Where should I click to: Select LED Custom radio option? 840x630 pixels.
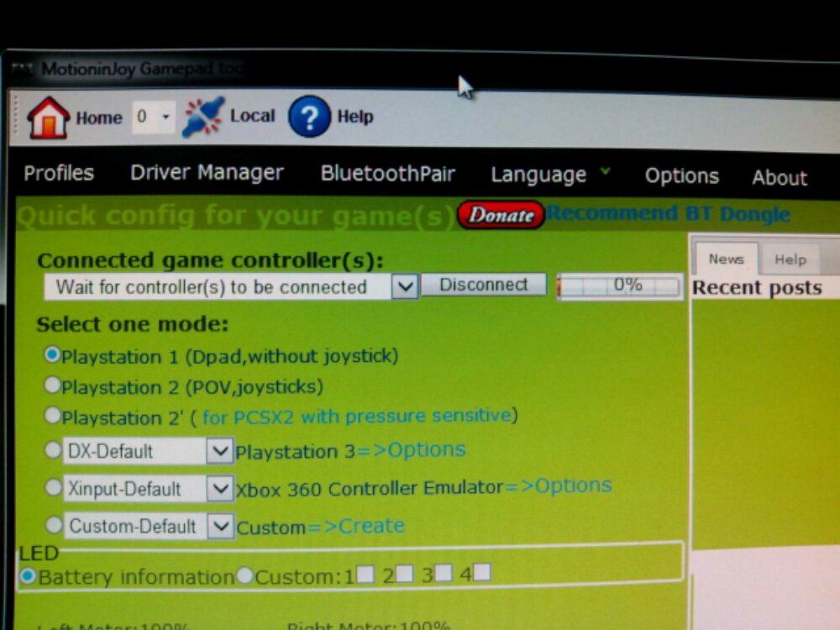click(244, 575)
